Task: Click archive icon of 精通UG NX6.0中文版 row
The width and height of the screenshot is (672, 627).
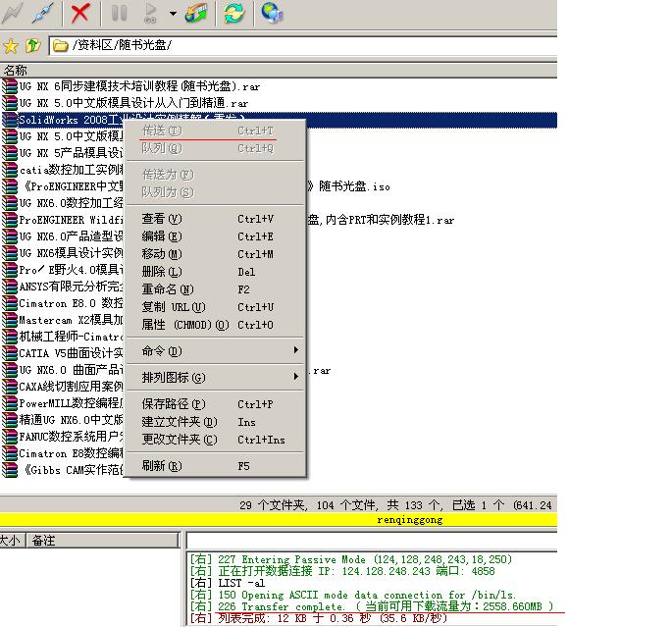Action: [x=10, y=420]
